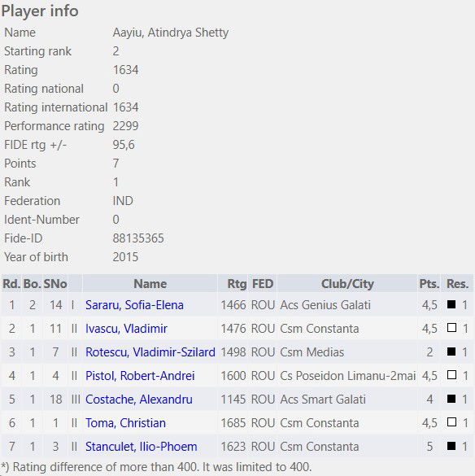Open Costache, Alexandru player link
Image resolution: width=475 pixels, height=476 pixels.
coord(139,400)
